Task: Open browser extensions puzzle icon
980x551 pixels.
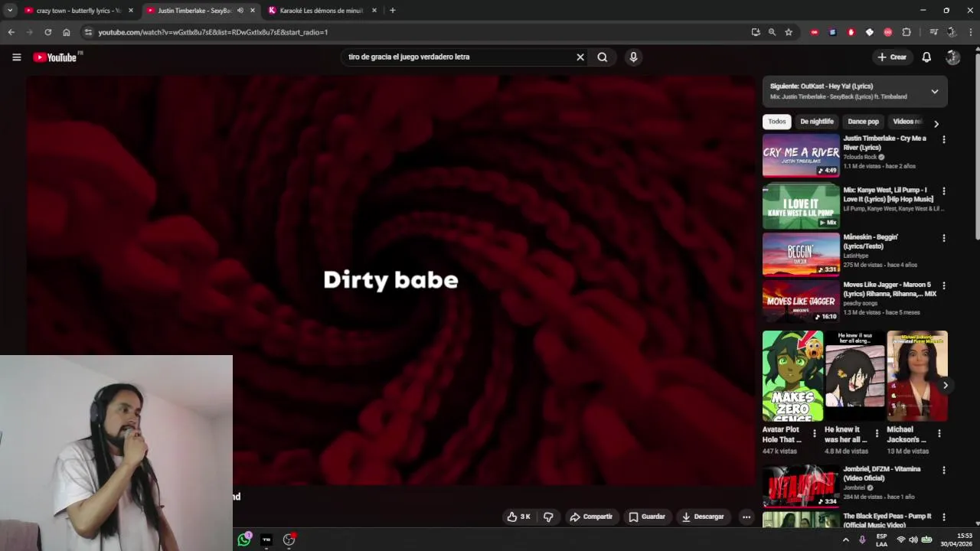Action: pyautogui.click(x=906, y=32)
